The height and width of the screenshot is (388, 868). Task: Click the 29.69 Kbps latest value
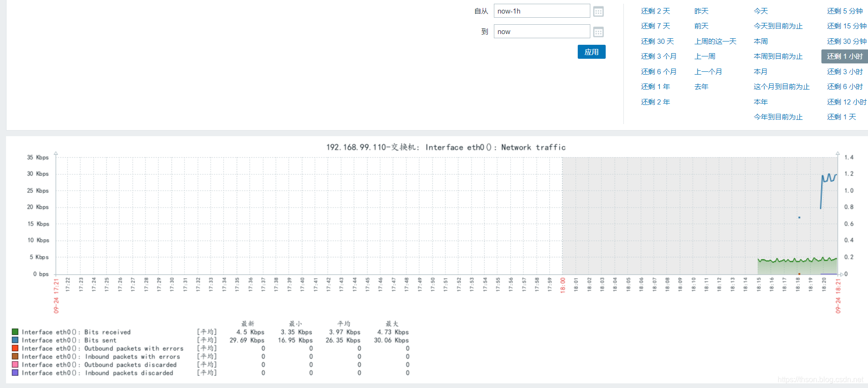247,340
